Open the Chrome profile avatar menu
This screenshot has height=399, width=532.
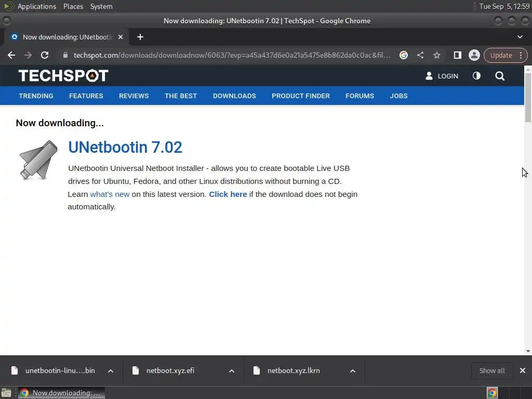474,55
